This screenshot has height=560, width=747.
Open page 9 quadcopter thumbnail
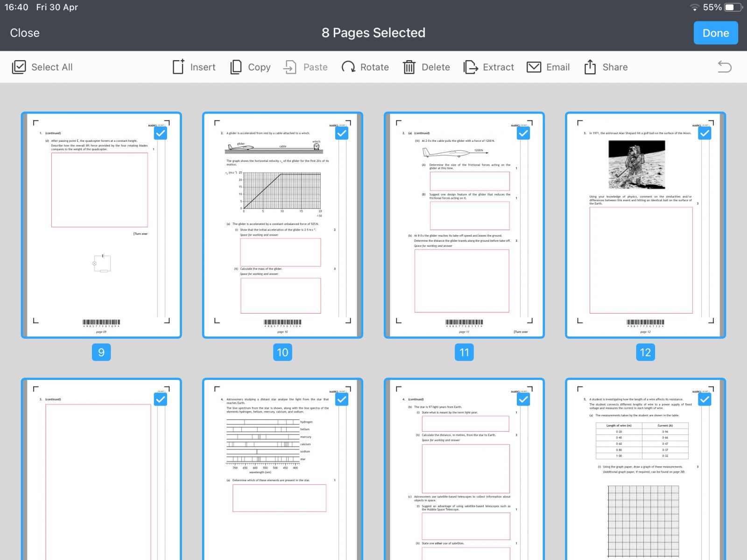(101, 225)
